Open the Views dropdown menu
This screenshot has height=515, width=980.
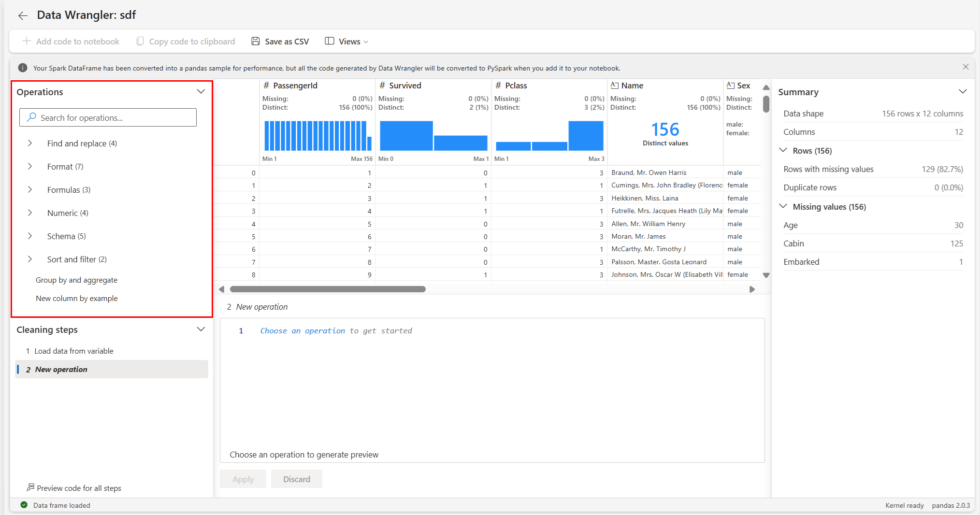point(347,41)
